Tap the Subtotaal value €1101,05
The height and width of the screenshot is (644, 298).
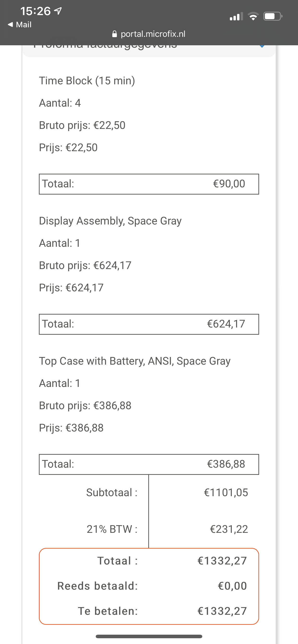coord(226,492)
